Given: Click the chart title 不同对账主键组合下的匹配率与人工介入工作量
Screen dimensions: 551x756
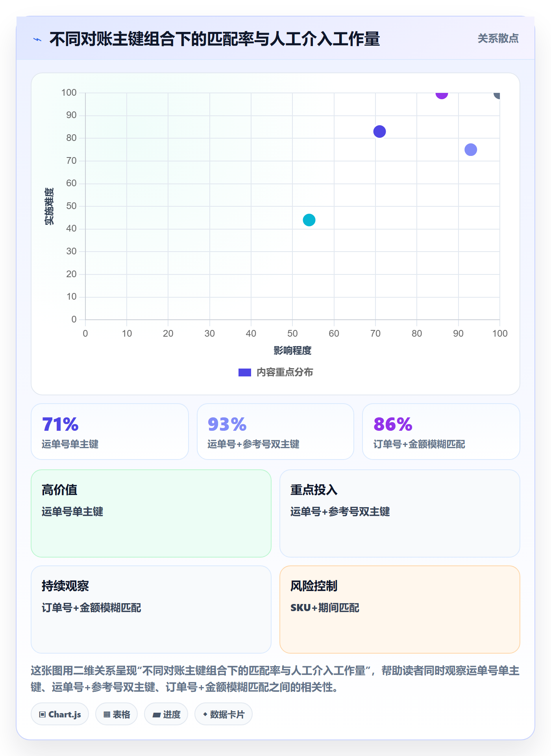Looking at the screenshot, I should pyautogui.click(x=214, y=39).
